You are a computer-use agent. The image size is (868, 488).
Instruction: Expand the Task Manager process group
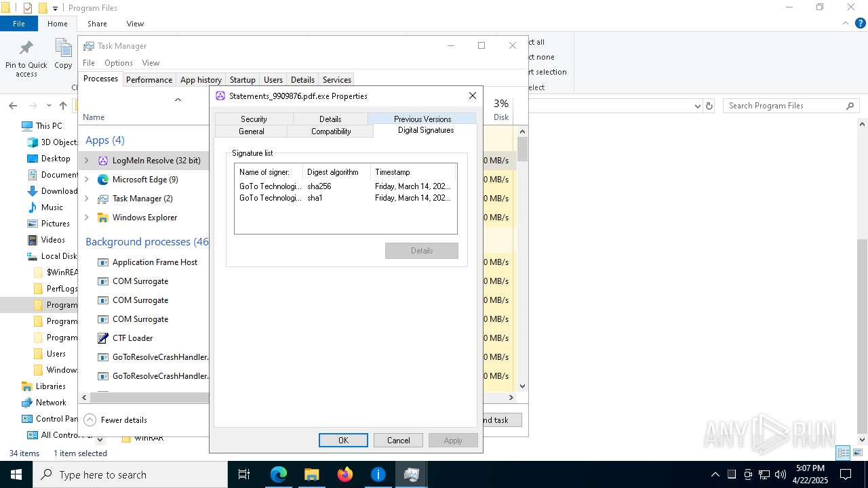coord(86,199)
